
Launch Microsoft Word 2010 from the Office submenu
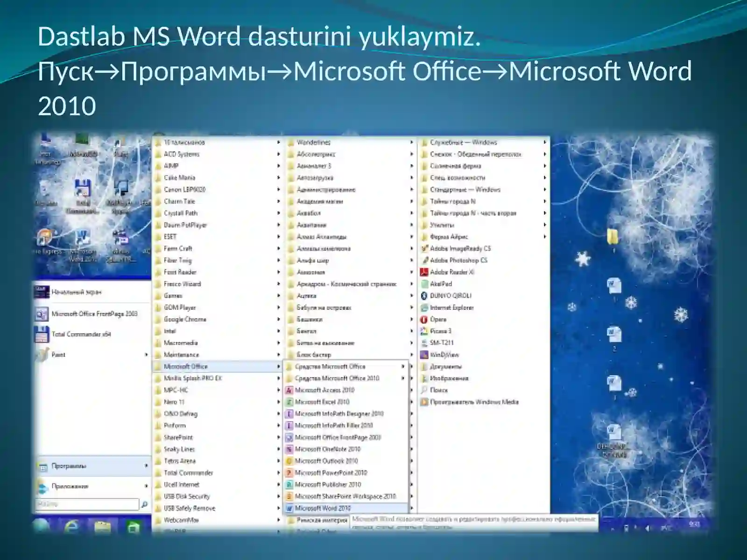(x=345, y=508)
